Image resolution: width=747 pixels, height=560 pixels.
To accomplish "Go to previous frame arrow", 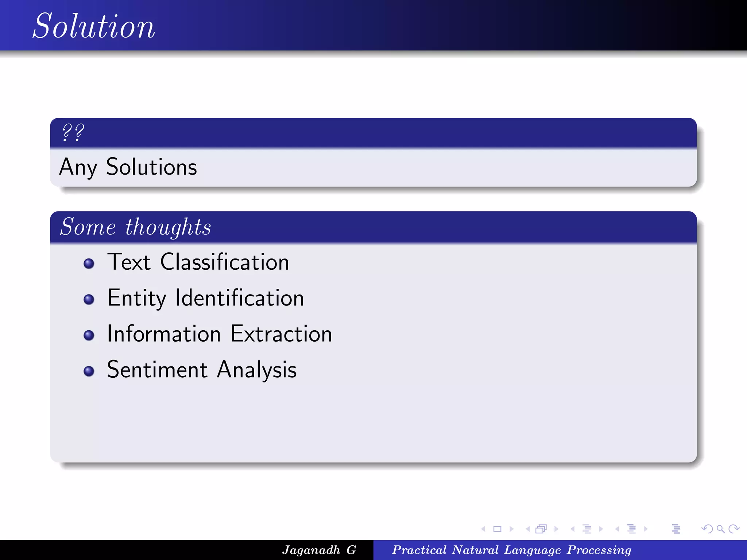I will point(528,529).
